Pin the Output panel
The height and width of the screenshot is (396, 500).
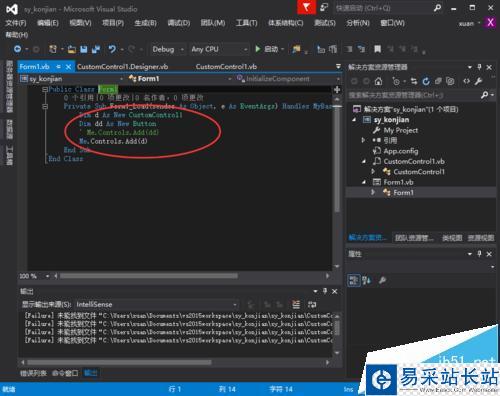[x=325, y=291]
